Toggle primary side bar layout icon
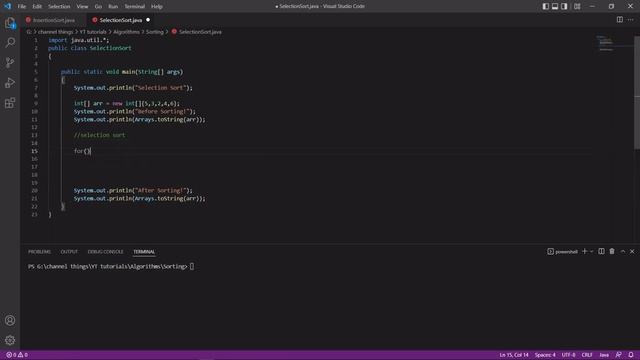The height and width of the screenshot is (360, 640). (x=546, y=7)
